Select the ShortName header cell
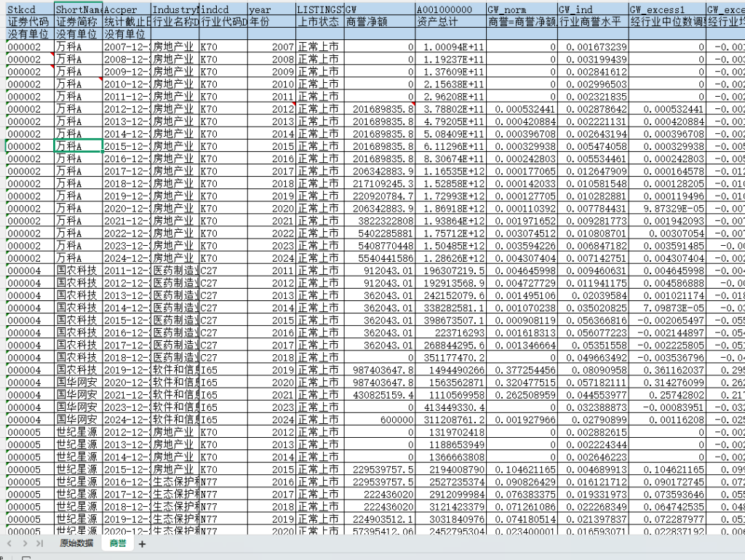 point(79,9)
